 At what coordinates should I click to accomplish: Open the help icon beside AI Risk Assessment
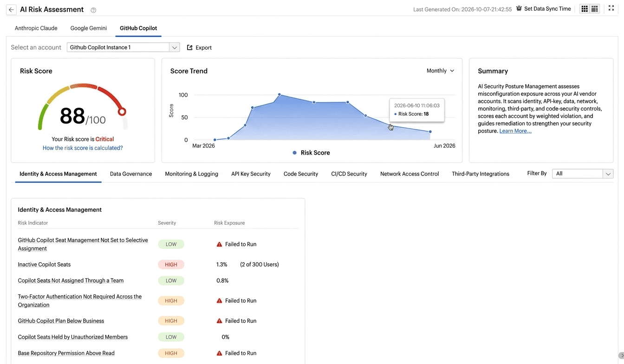pos(93,10)
